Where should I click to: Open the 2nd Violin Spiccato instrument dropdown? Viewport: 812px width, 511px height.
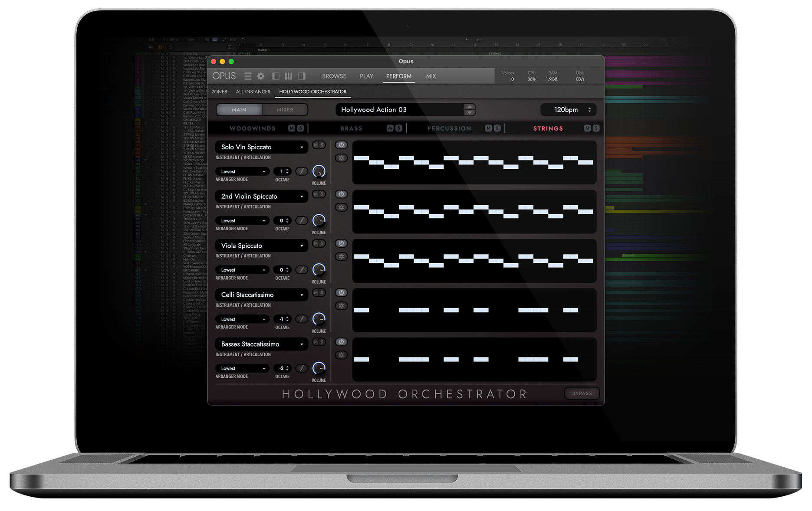pos(261,196)
